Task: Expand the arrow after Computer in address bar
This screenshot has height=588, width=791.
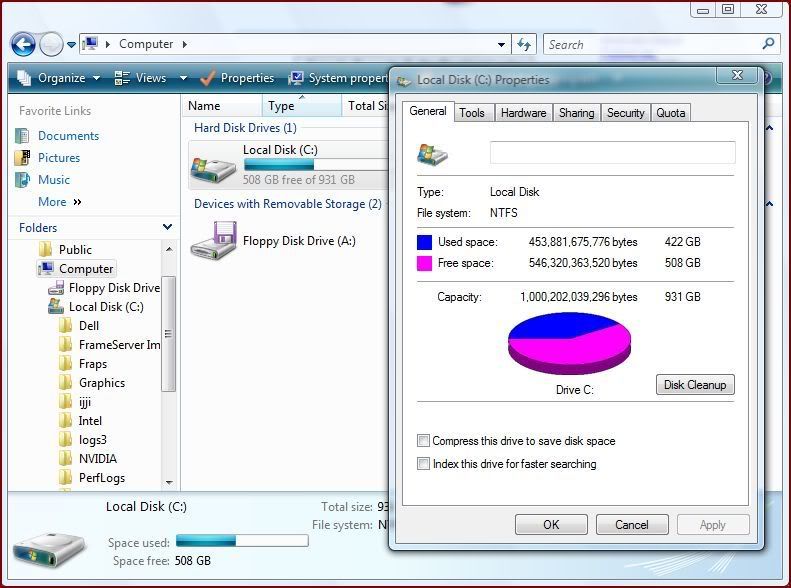Action: click(185, 44)
